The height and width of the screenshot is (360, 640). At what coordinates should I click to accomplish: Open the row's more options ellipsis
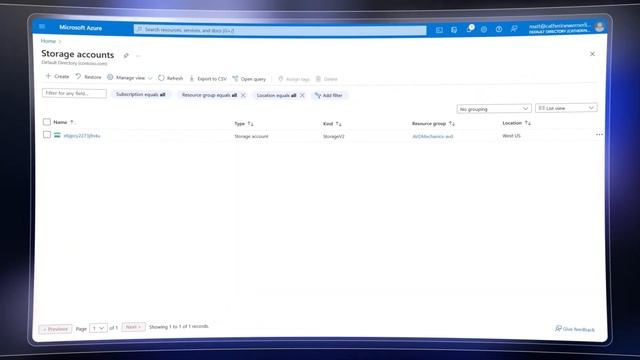[599, 134]
